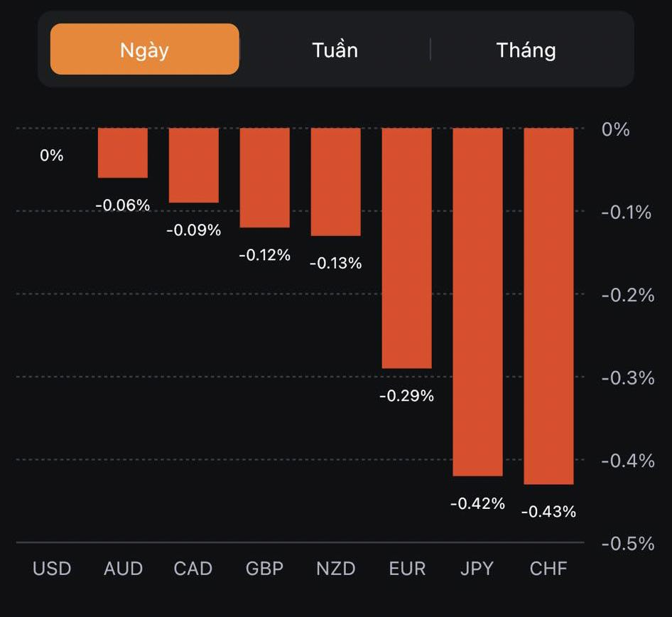The image size is (672, 617).
Task: Tap the NZD bar in the chart
Action: click(x=336, y=182)
